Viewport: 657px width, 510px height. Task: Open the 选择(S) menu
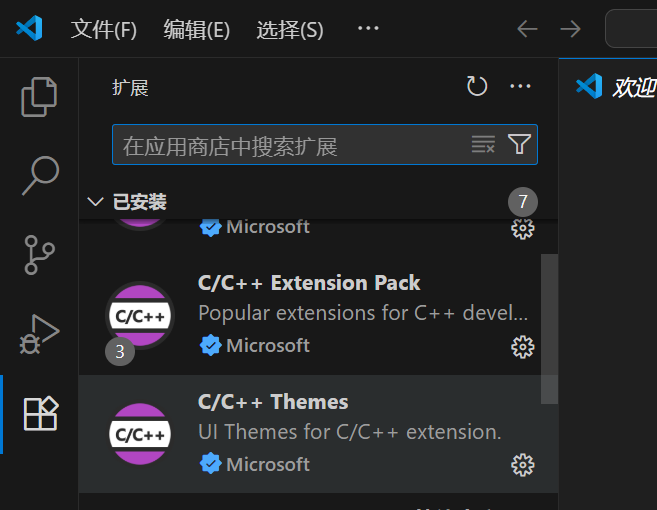coord(289,29)
